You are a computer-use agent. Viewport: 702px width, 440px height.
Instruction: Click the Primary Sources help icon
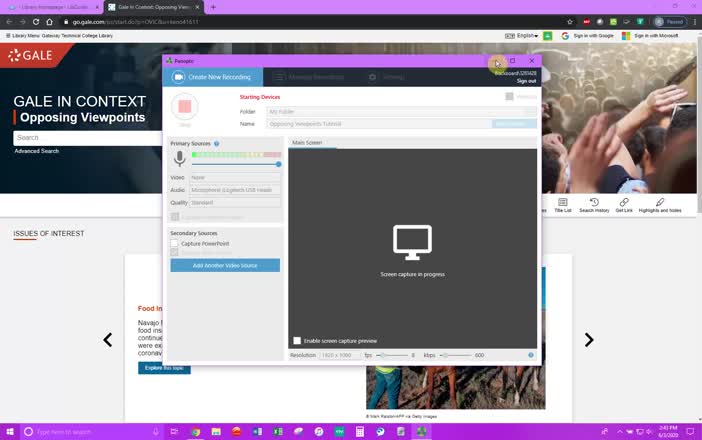pyautogui.click(x=217, y=144)
